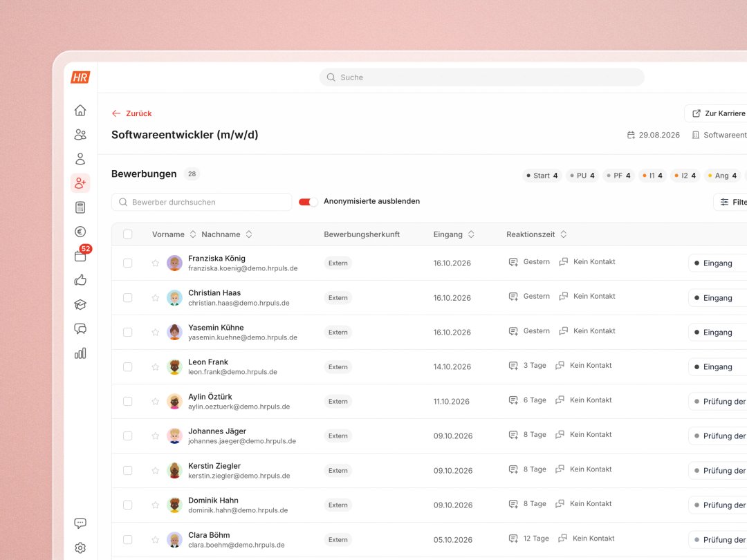Screen dimensions: 747x560
Task: Star Leon Frank as favorite
Action: (x=156, y=366)
